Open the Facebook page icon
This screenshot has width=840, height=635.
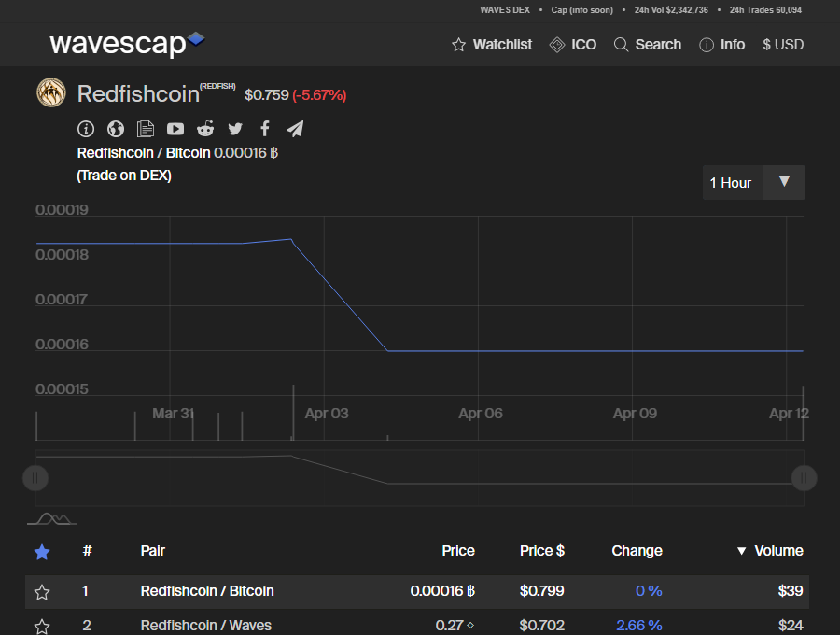(265, 129)
